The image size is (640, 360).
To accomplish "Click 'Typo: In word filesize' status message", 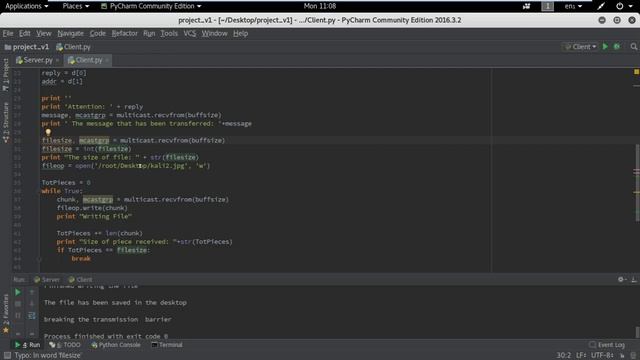I will click(47, 356).
